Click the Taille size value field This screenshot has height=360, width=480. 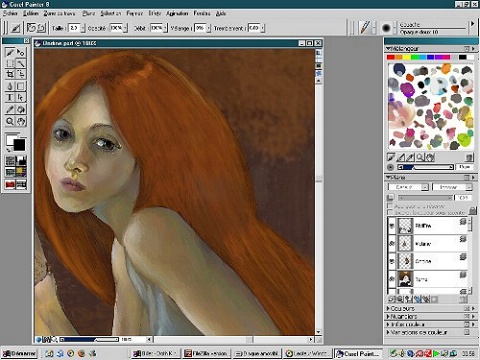pyautogui.click(x=75, y=28)
